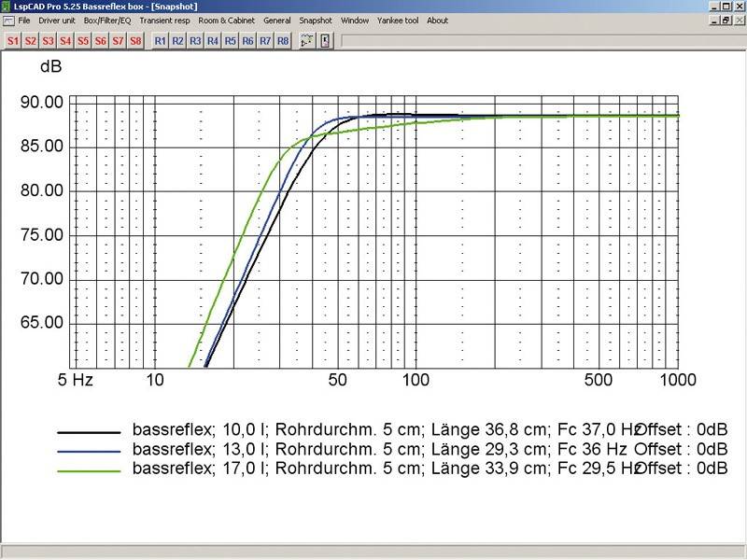
Task: Click the S3 snapshot store button
Action: pyautogui.click(x=49, y=41)
